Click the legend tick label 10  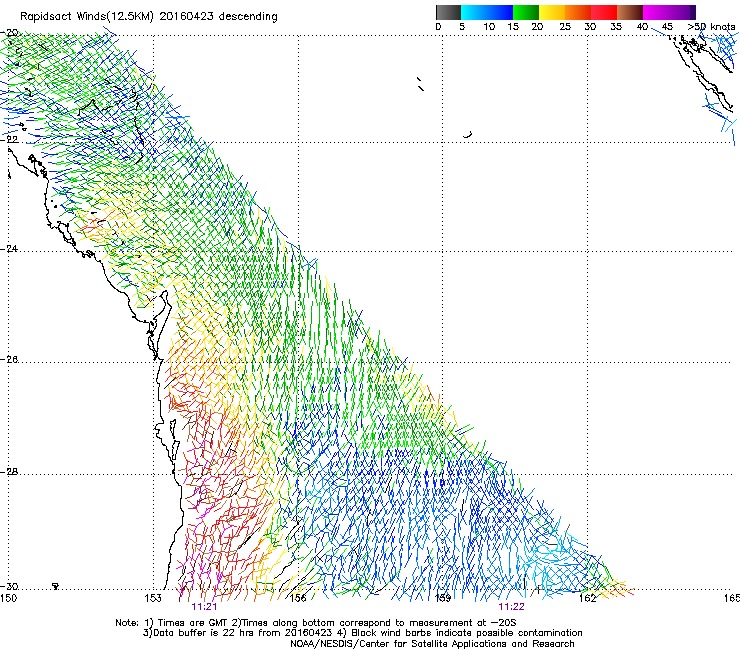[x=489, y=27]
